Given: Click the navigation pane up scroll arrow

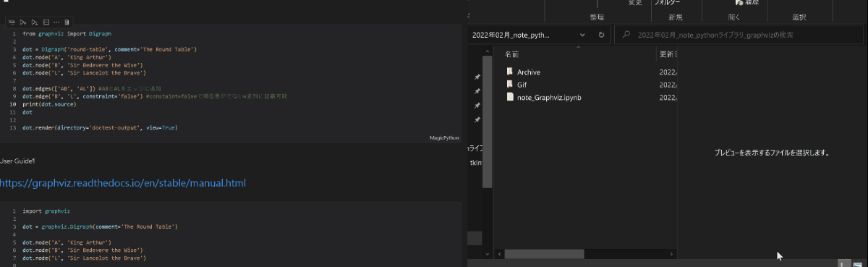Looking at the screenshot, I should tap(488, 51).
